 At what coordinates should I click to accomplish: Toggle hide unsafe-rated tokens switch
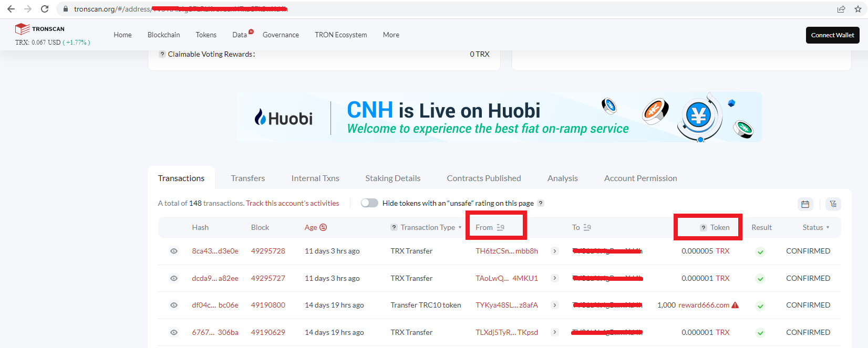[369, 203]
